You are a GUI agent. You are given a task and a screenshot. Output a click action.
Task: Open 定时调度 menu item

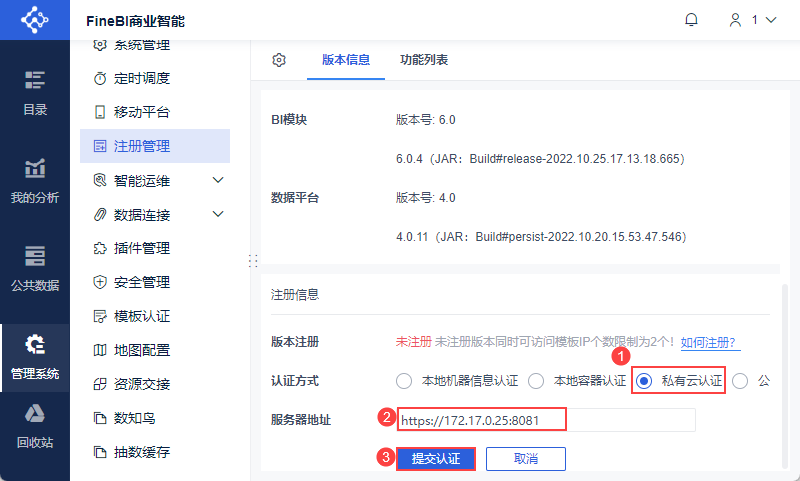(155, 79)
